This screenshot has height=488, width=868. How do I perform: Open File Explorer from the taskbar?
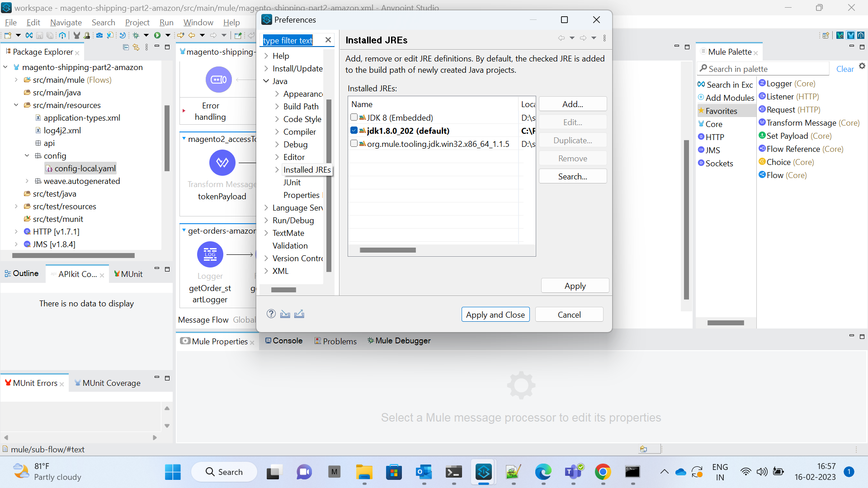364,472
